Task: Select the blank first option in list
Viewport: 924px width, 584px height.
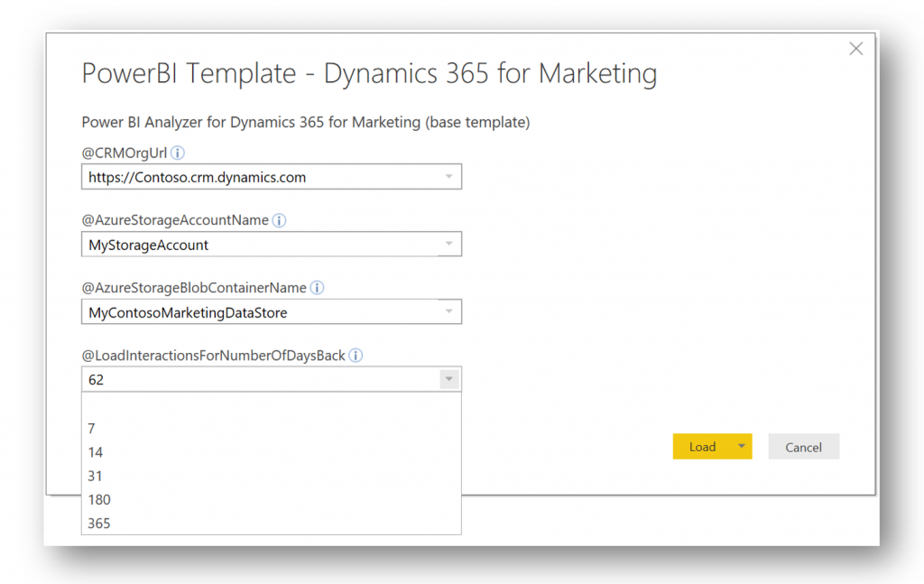Action: click(271, 405)
